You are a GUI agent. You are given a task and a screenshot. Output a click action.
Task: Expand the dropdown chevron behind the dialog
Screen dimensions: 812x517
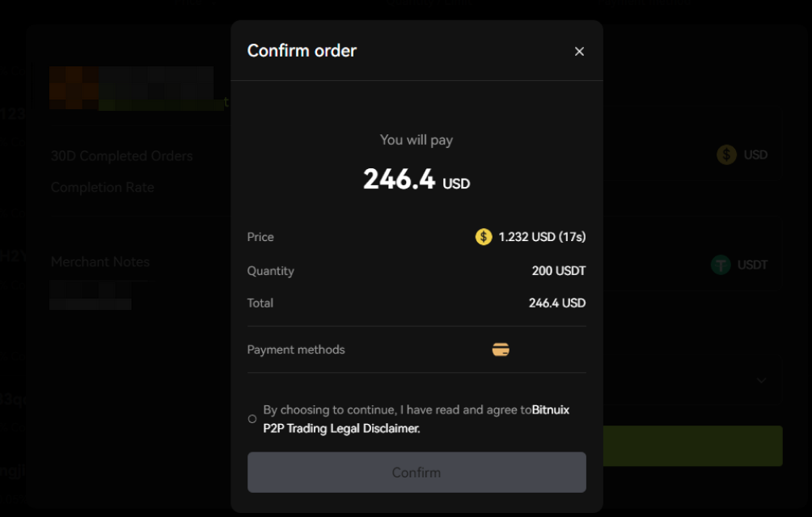[x=761, y=380]
